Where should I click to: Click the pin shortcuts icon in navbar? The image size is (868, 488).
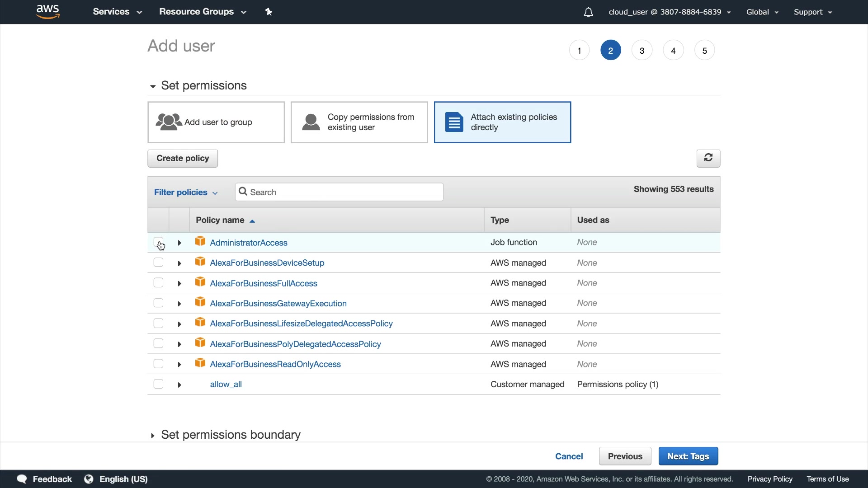pyautogui.click(x=269, y=12)
